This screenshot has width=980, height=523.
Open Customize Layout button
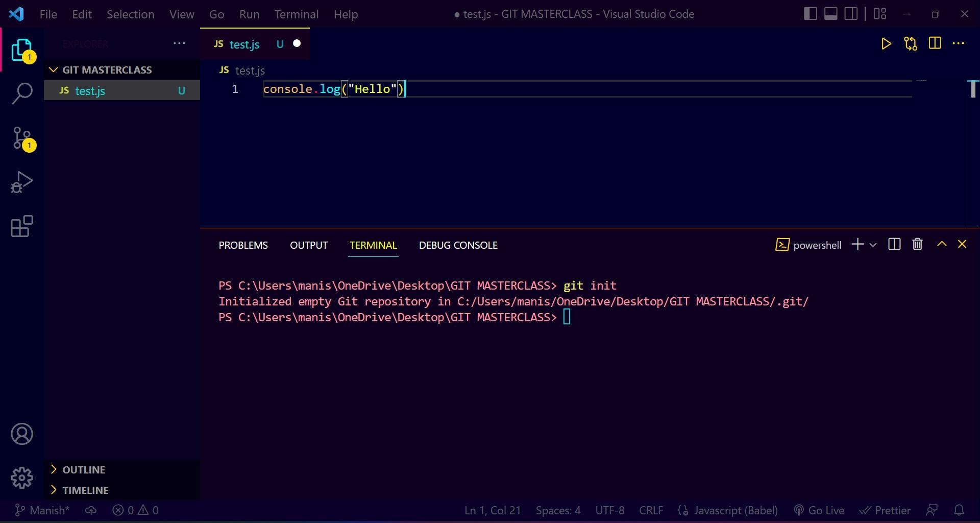coord(880,14)
